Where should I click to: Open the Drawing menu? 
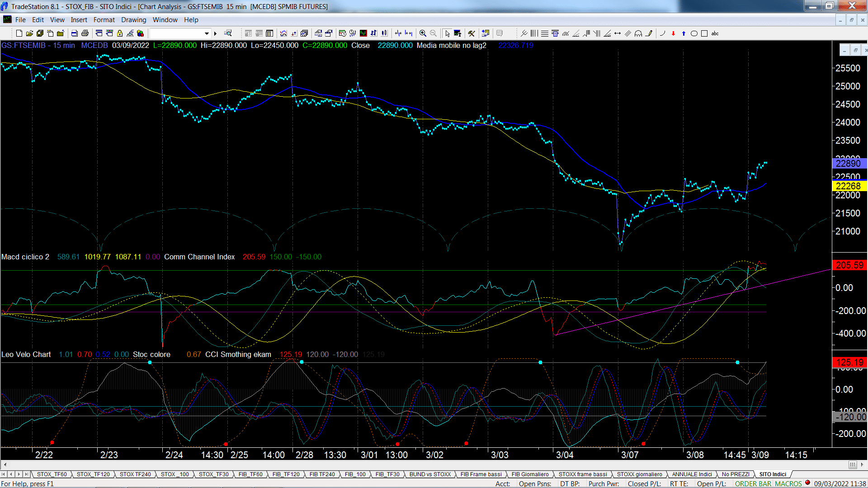point(134,20)
